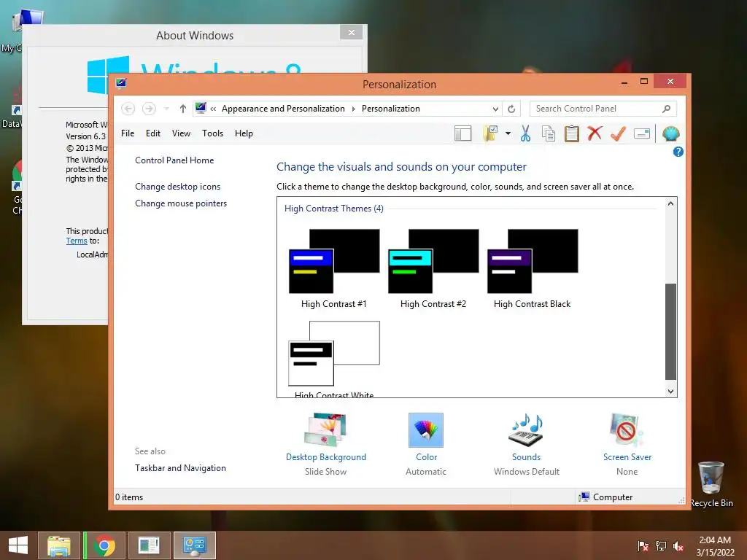This screenshot has width=747, height=560.
Task: Click the red X Delete toolbar icon
Action: pyautogui.click(x=595, y=133)
